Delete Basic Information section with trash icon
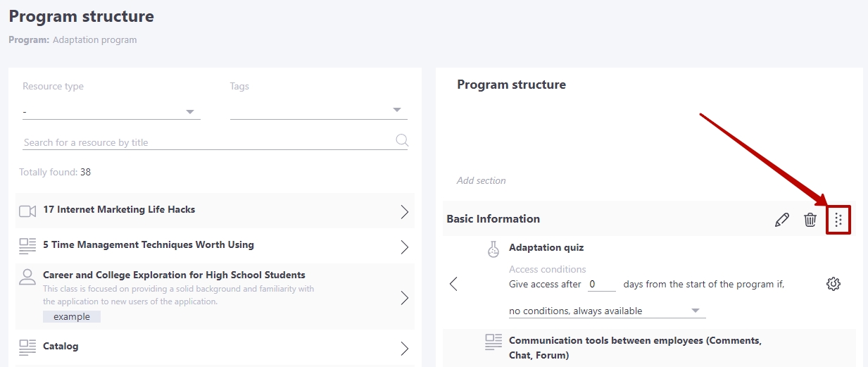The width and height of the screenshot is (868, 367). pyautogui.click(x=810, y=220)
